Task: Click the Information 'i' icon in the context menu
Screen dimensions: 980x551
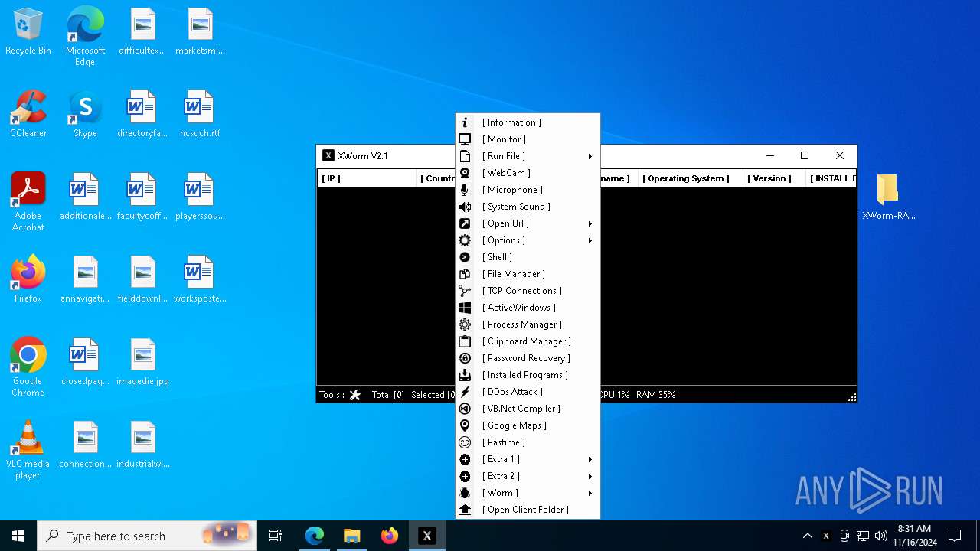Action: coord(465,122)
